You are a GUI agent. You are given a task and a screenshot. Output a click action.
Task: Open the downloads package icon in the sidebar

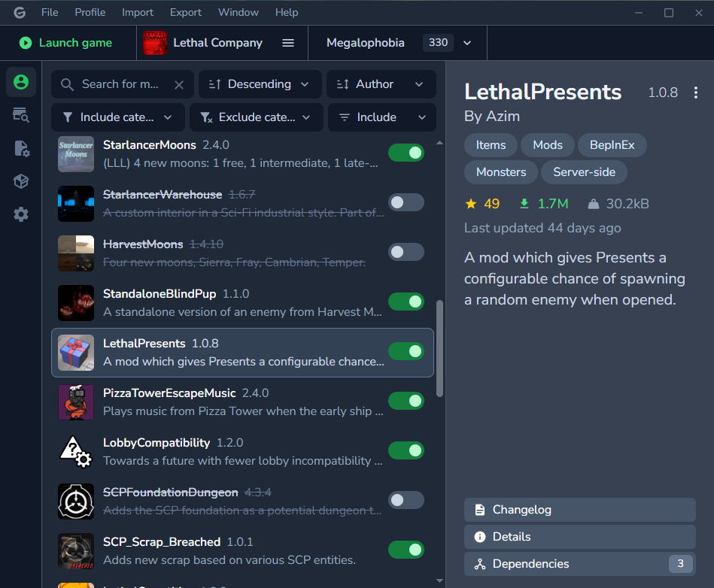click(x=20, y=181)
